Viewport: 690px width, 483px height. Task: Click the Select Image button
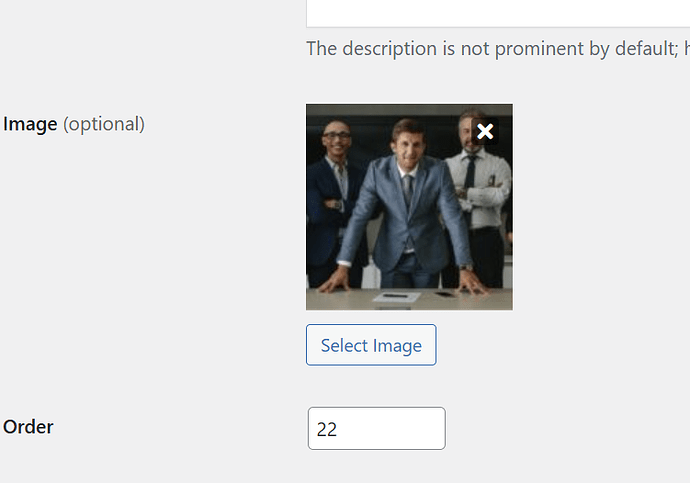(371, 345)
